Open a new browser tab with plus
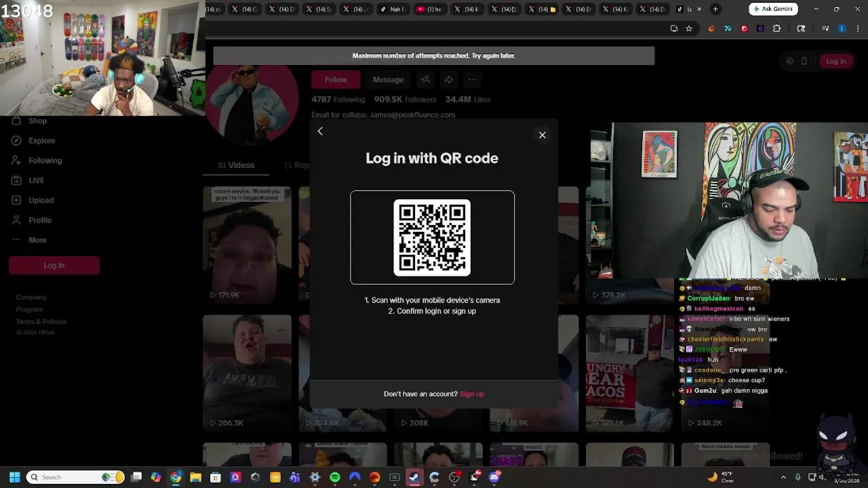This screenshot has height=488, width=868. 715,9
